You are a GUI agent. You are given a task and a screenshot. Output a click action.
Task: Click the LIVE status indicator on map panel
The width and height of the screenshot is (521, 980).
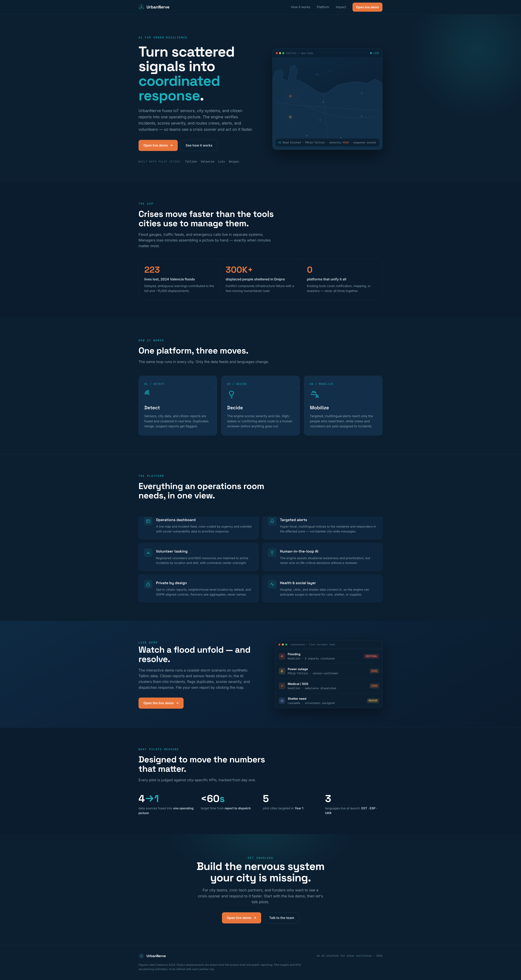pos(374,53)
